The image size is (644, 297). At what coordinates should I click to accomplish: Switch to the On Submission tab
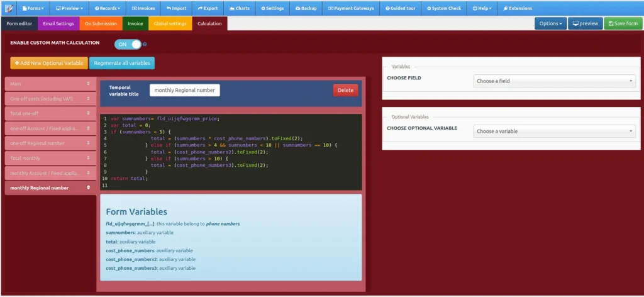101,24
